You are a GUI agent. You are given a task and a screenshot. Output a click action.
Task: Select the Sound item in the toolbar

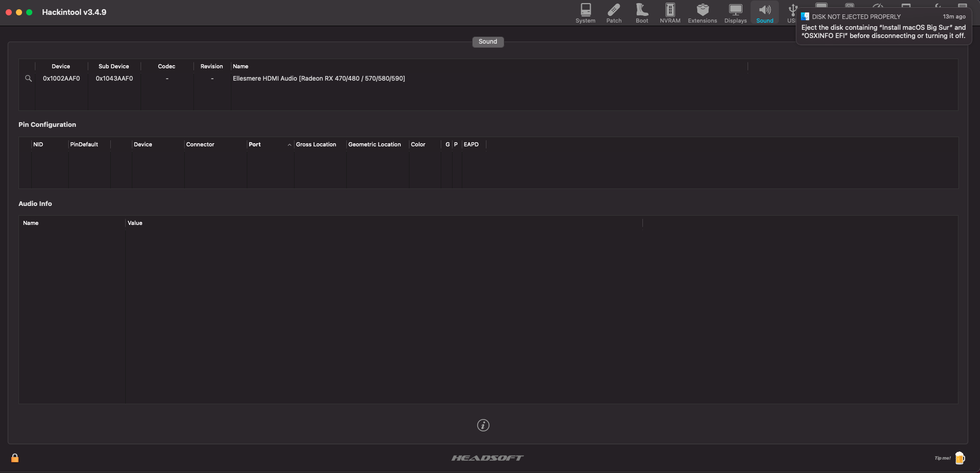pos(763,12)
